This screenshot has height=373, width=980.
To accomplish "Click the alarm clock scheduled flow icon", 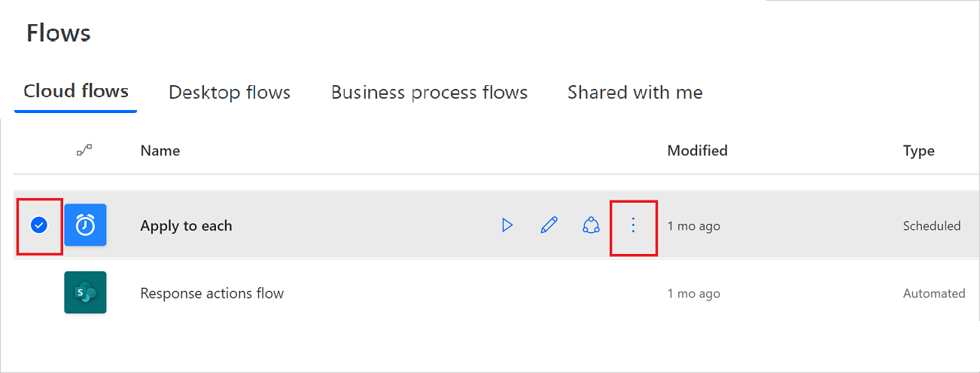I will [85, 225].
